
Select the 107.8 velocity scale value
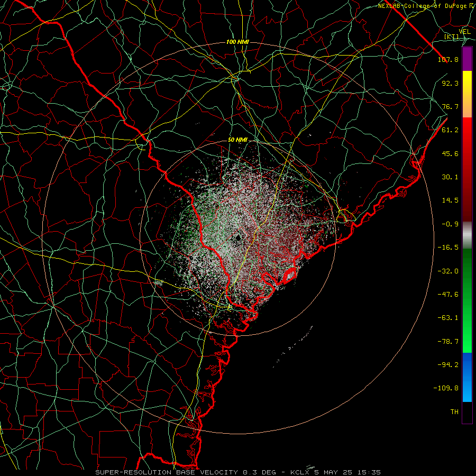coord(448,59)
